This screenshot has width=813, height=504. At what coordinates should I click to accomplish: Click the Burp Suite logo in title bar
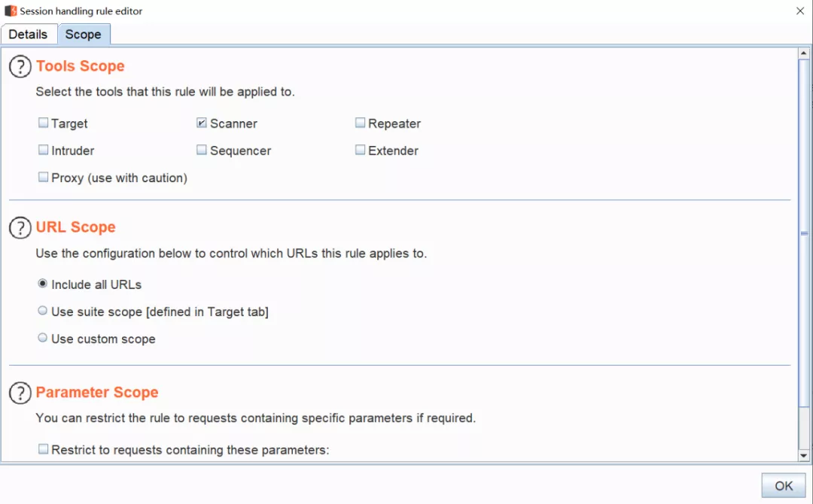(x=11, y=11)
